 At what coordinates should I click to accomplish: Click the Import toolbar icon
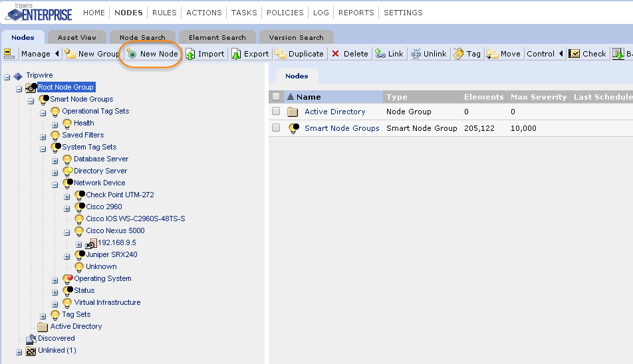coord(190,54)
